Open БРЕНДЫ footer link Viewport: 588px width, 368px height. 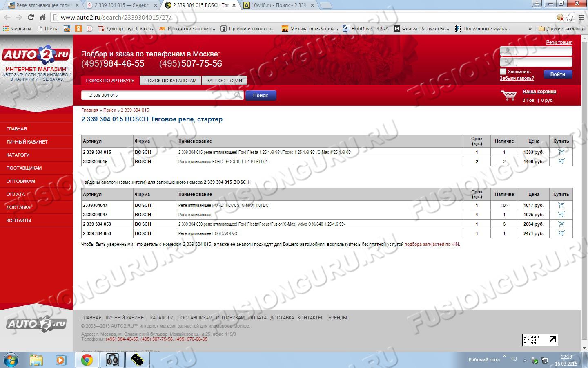coord(337,318)
